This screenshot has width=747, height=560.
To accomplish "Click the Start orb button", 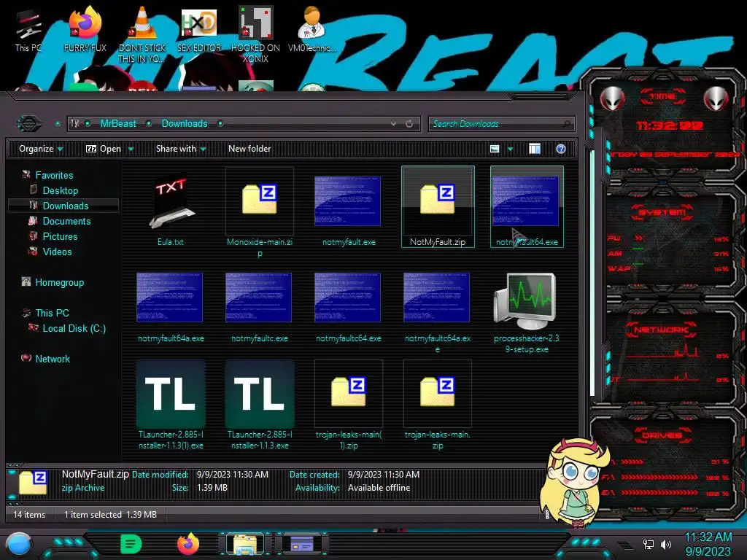I will pyautogui.click(x=19, y=544).
